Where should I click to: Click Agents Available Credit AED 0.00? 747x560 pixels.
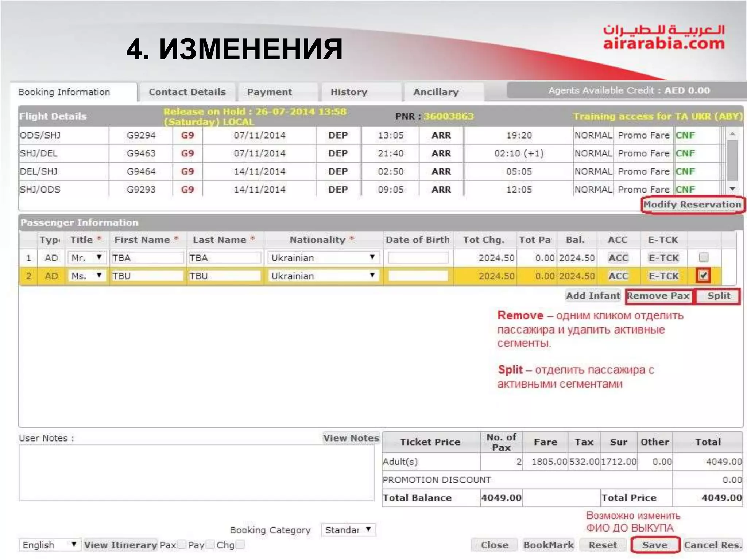tap(629, 90)
